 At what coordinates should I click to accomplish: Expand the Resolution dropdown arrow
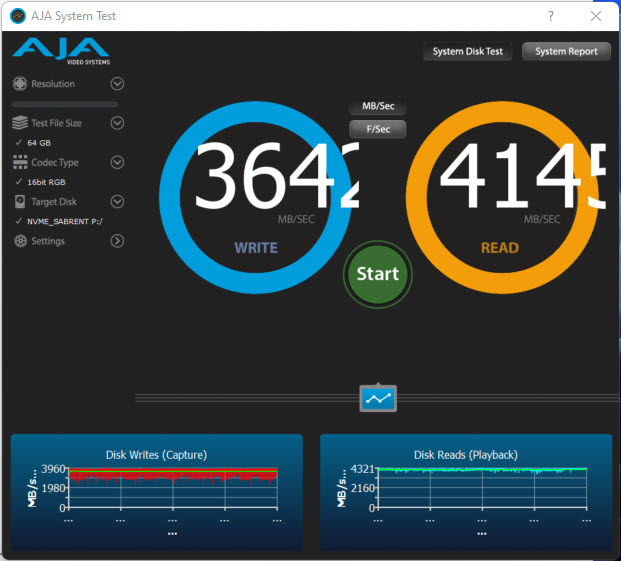[x=117, y=84]
